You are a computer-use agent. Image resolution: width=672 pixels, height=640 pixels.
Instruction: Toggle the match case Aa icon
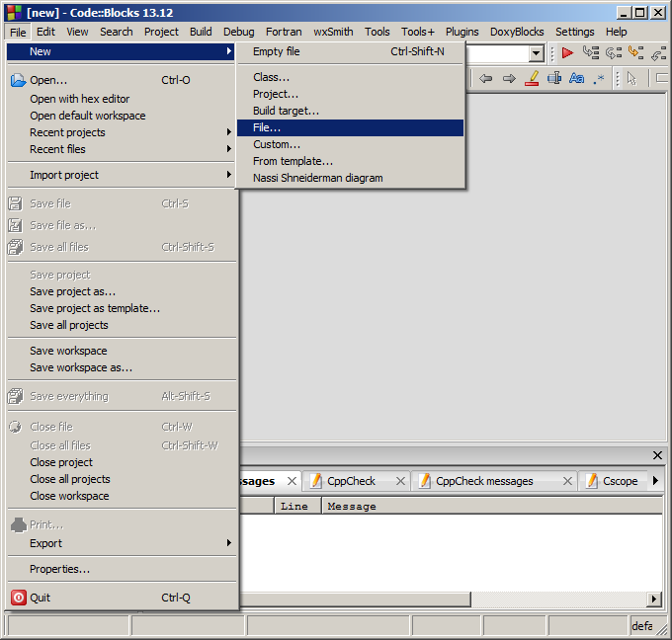[577, 79]
